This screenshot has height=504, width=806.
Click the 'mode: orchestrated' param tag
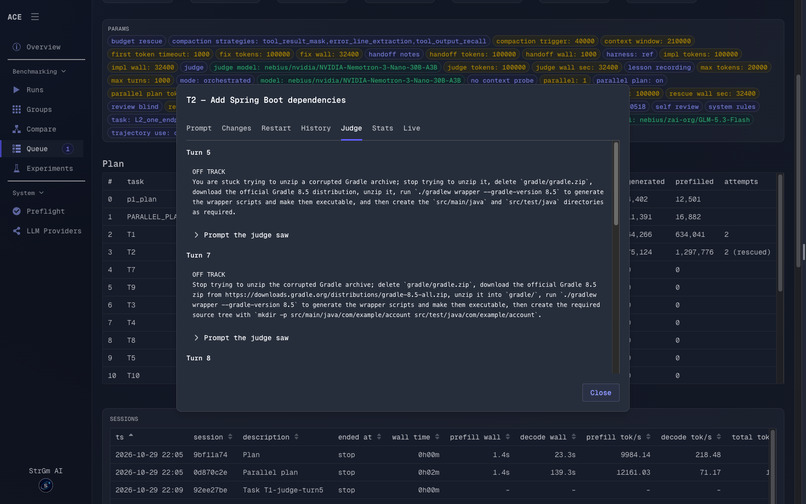point(215,80)
